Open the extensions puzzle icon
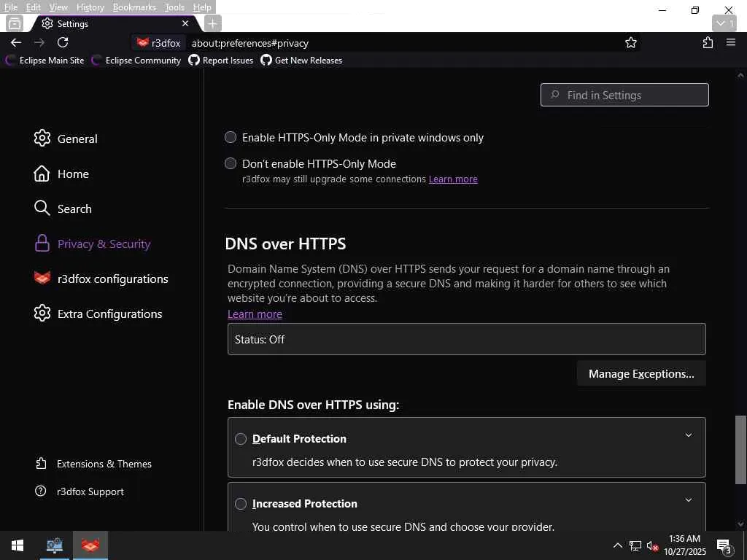This screenshot has height=560, width=747. click(x=708, y=43)
